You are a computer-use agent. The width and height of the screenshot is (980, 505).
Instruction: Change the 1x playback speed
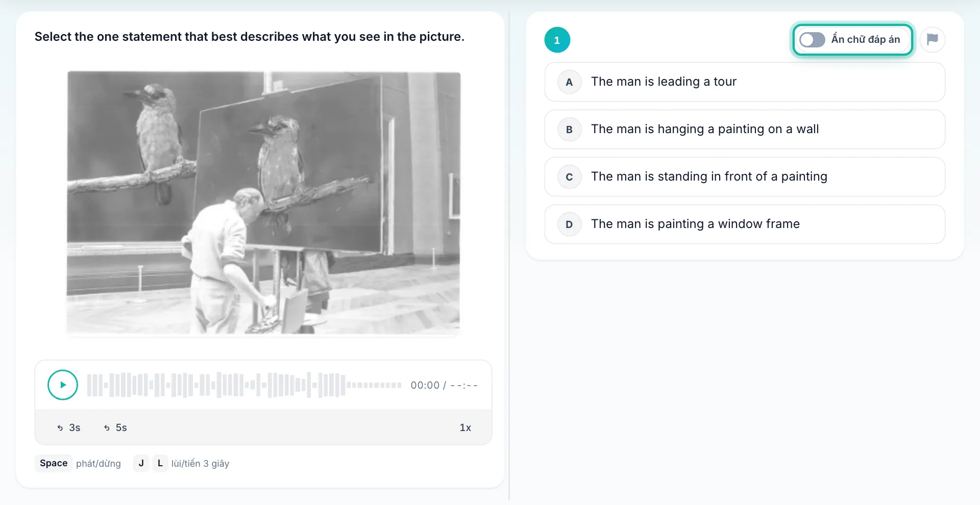[x=465, y=427]
